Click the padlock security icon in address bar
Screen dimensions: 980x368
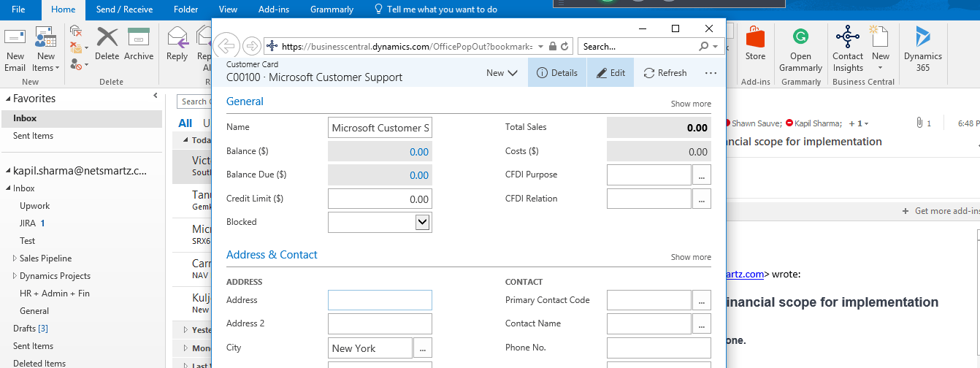(553, 46)
